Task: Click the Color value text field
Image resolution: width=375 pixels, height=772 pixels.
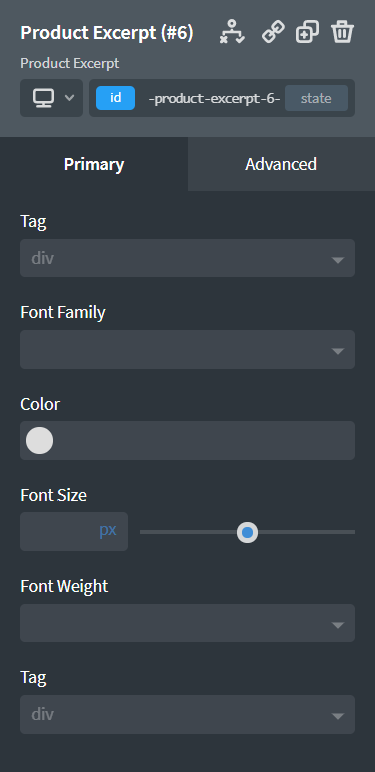Action: point(204,440)
